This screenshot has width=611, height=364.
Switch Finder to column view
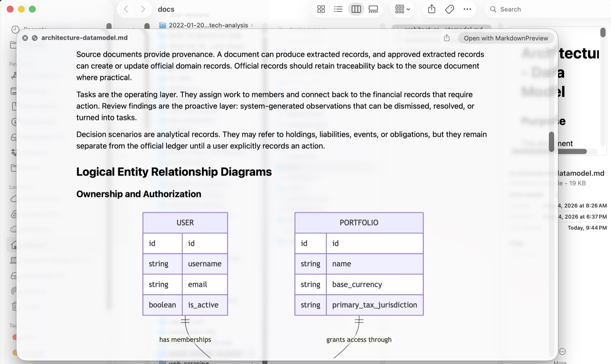coord(356,9)
